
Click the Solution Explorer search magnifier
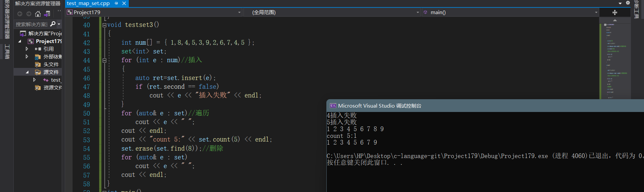point(53,24)
